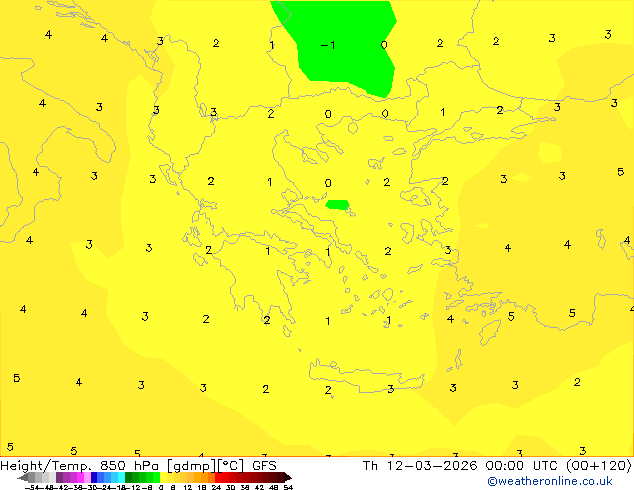Click the '(00+120)' forecast hour text
The image size is (634, 490).
[598, 466]
